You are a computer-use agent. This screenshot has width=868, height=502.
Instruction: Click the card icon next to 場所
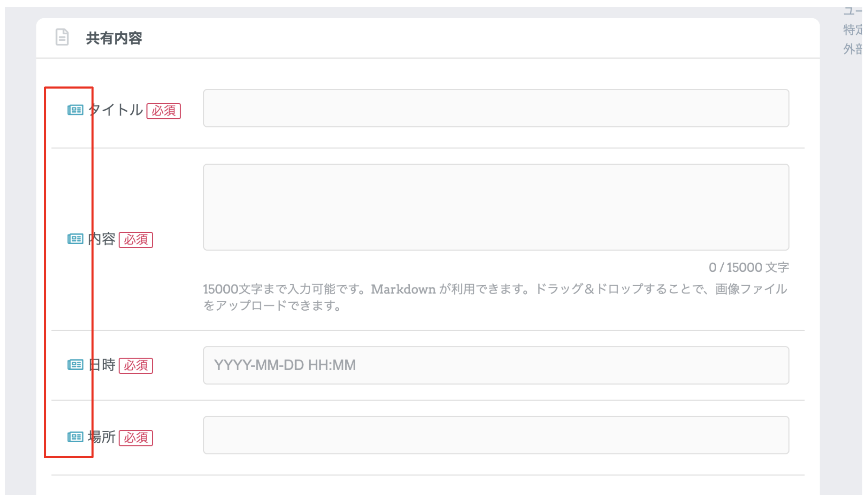[75, 437]
